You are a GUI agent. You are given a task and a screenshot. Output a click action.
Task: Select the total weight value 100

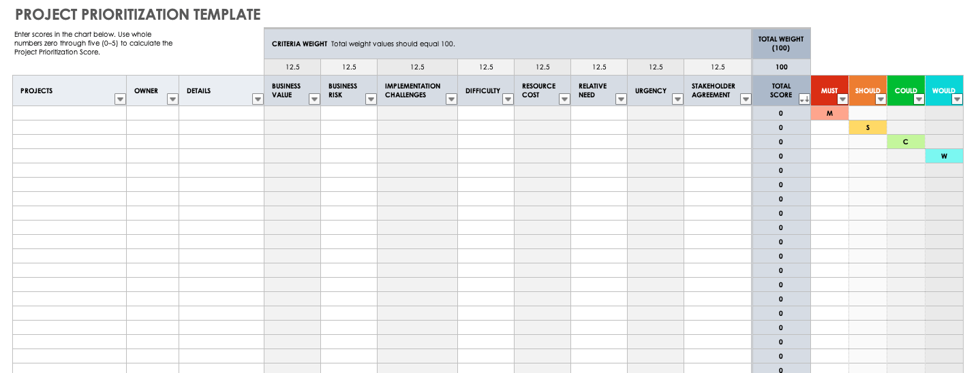click(x=782, y=67)
